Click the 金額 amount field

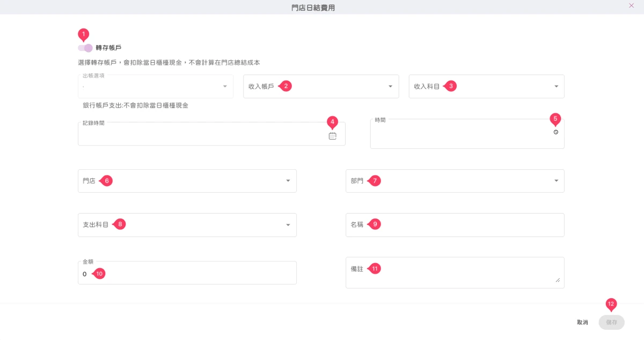tap(187, 273)
